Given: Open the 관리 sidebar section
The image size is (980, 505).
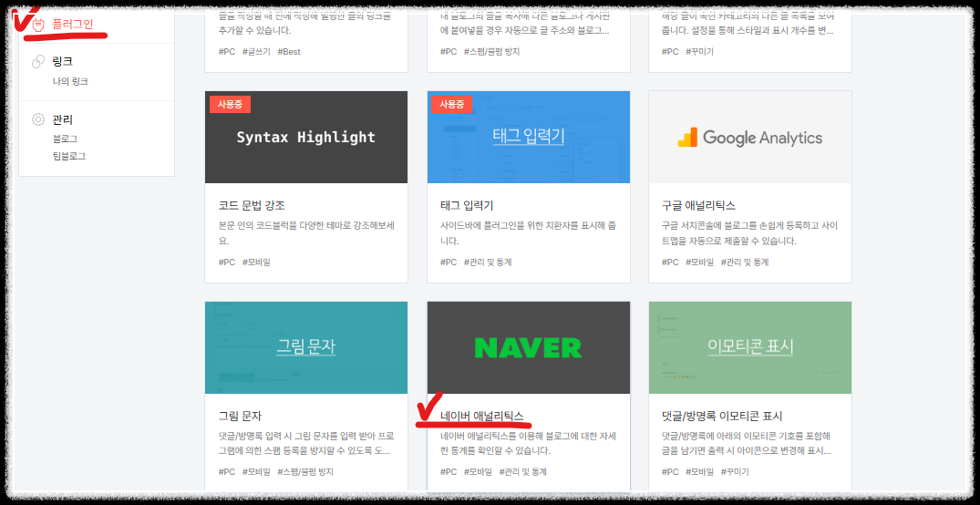Looking at the screenshot, I should 63,119.
